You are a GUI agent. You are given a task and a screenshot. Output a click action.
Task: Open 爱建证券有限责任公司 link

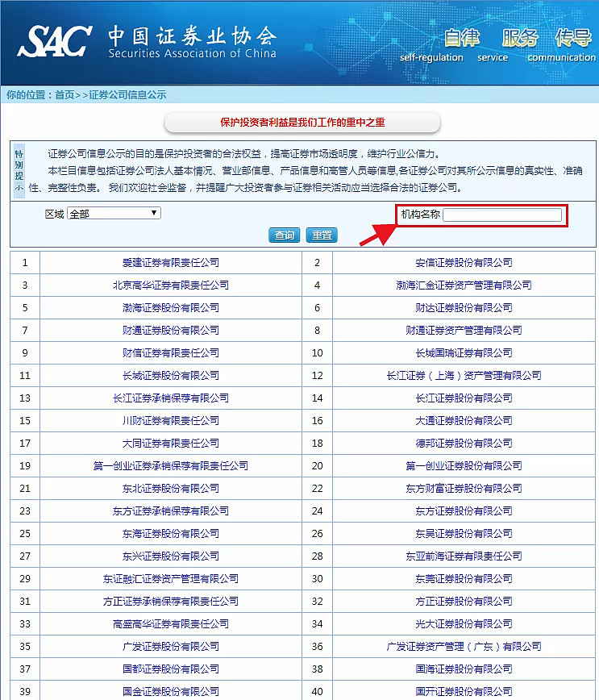171,263
